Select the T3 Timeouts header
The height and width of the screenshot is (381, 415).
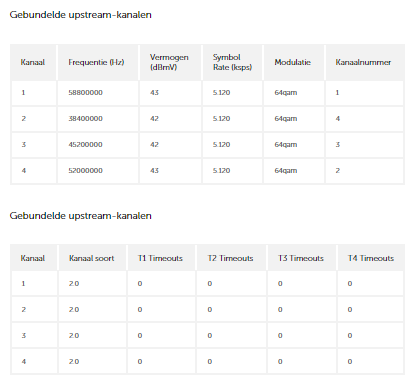pyautogui.click(x=301, y=258)
